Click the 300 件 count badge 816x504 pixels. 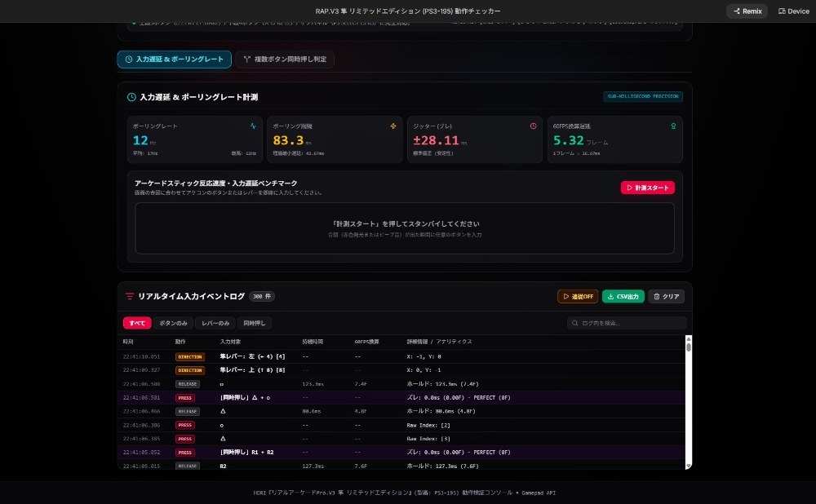pyautogui.click(x=262, y=297)
